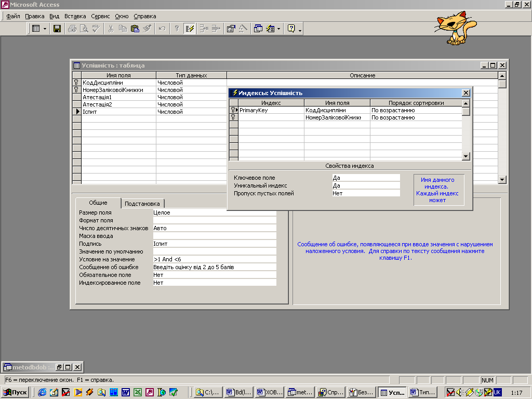Close the Индексы: Успішність window
This screenshot has height=399, width=532.
pos(466,92)
